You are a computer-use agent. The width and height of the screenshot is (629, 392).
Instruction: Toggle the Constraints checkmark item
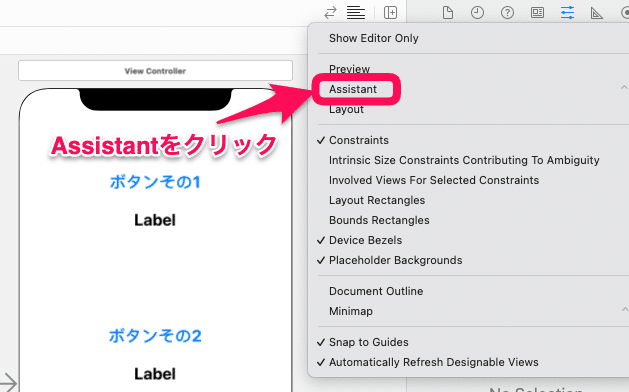click(359, 140)
